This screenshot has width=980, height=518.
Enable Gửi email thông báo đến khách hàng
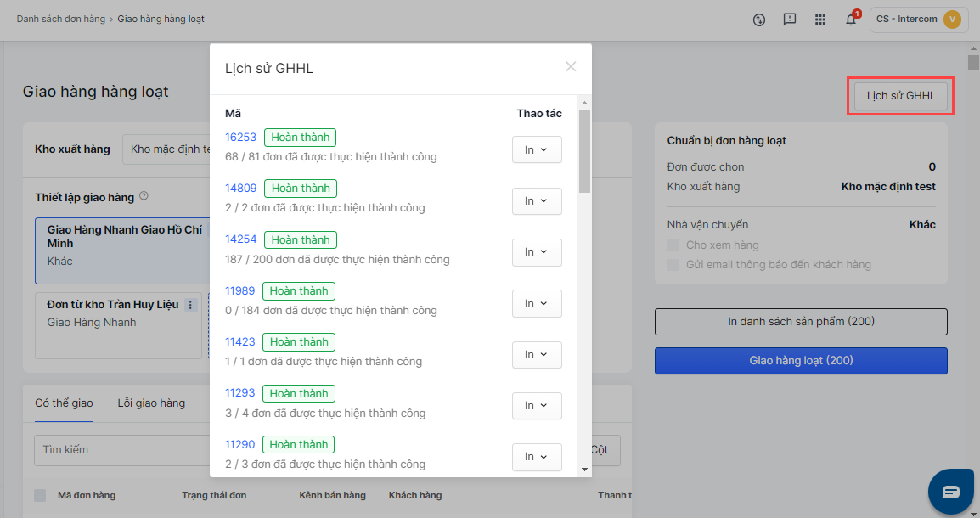tap(675, 265)
